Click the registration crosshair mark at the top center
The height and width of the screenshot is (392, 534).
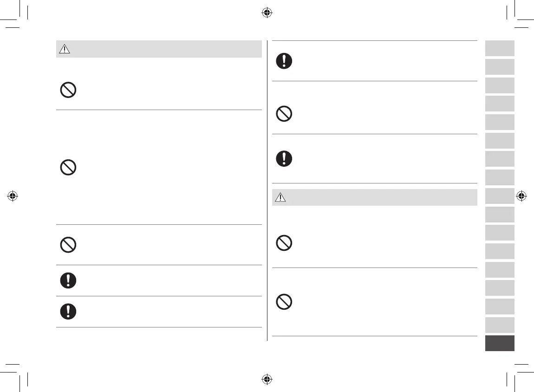pos(267,13)
